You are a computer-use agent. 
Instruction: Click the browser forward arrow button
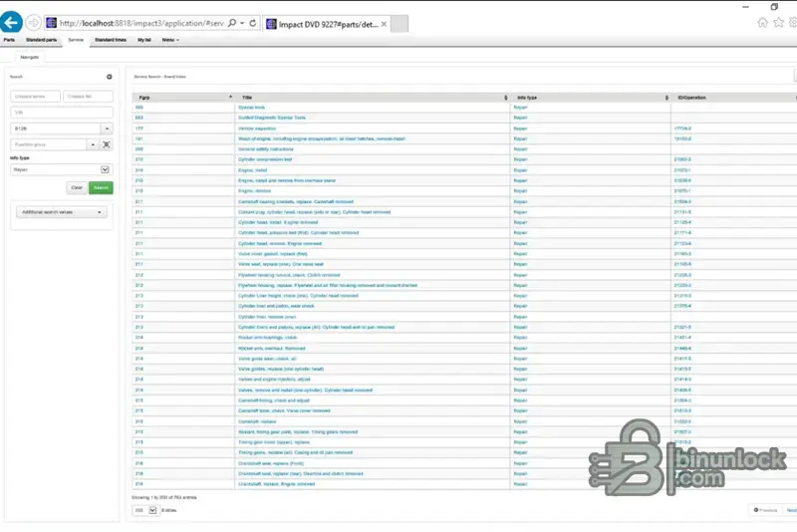coord(33,23)
